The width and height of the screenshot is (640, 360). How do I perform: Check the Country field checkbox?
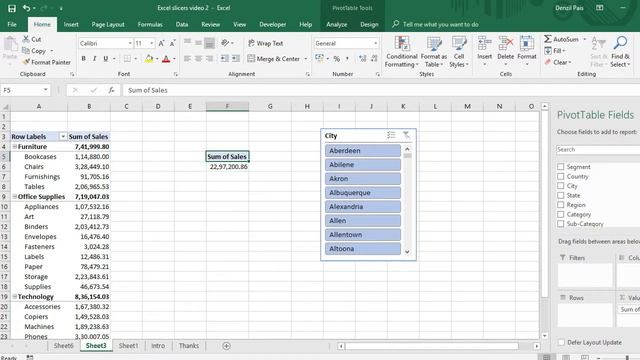point(560,176)
